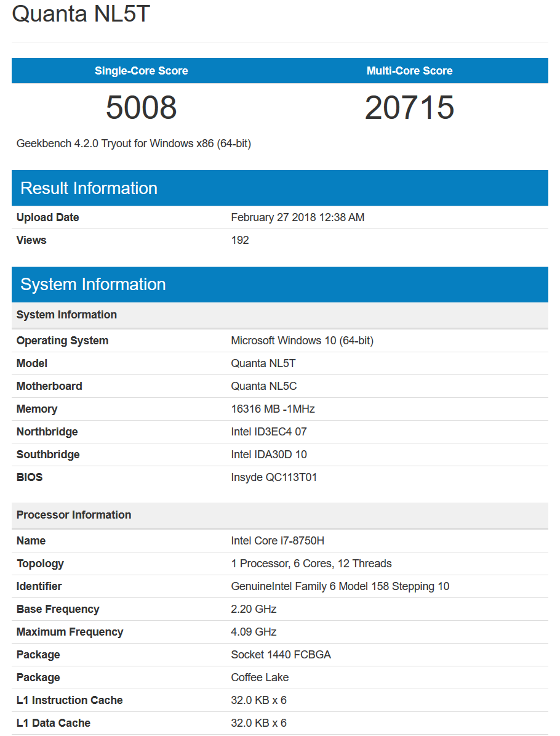Screen dimensions: 560x736
Task: Select the Intel ID3EC4 07 value
Action: (x=269, y=432)
